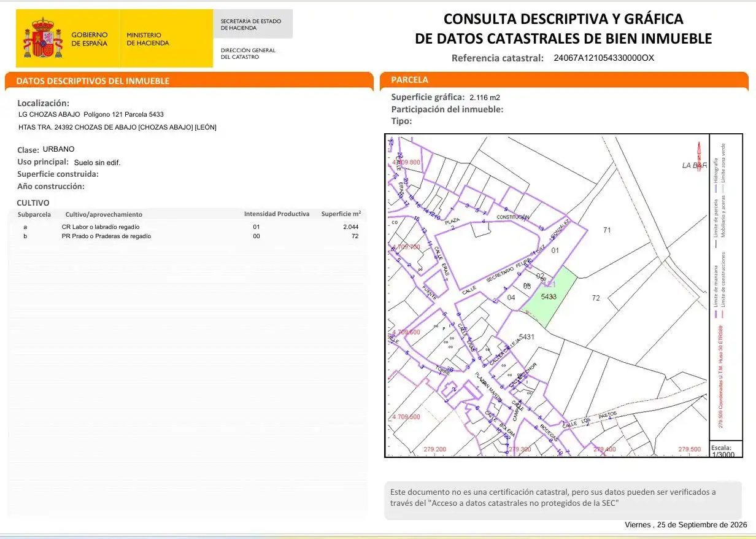Select the 'HTAS TRA. 24392 CHOZAS DE ABAJO' address line
The width and height of the screenshot is (756, 539).
pos(118,127)
